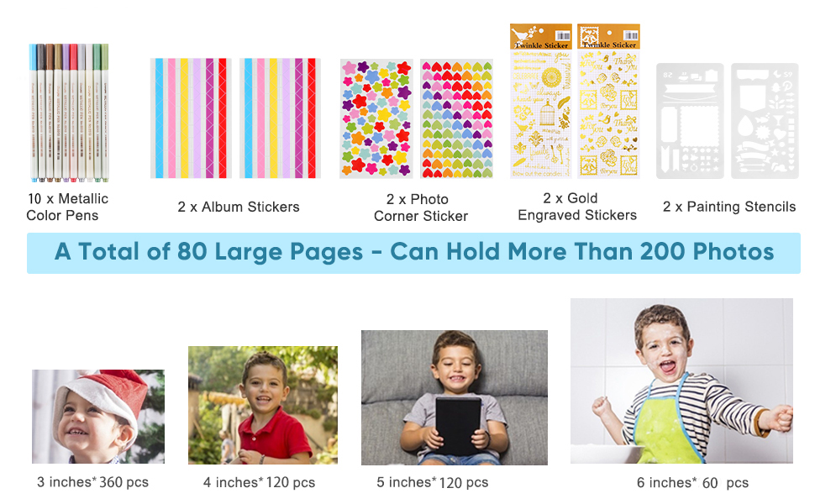Click the '2 x Painting Stencils' label
This screenshot has height=504, width=815.
click(729, 207)
